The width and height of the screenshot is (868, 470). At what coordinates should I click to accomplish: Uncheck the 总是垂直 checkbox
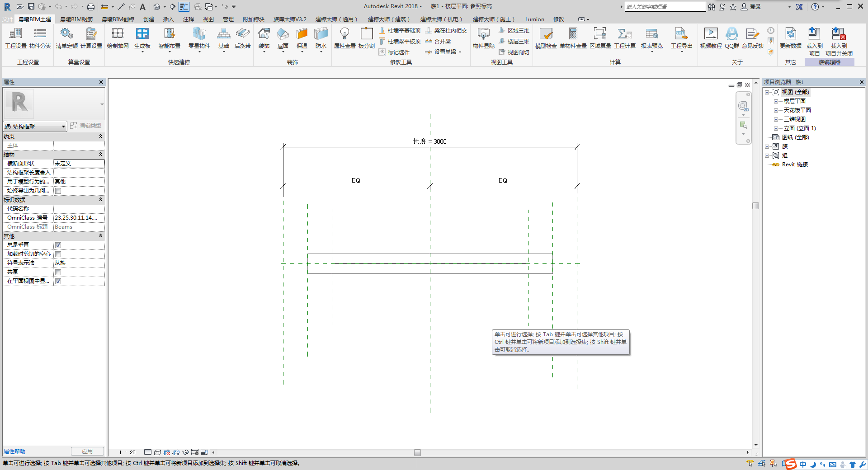pos(58,245)
